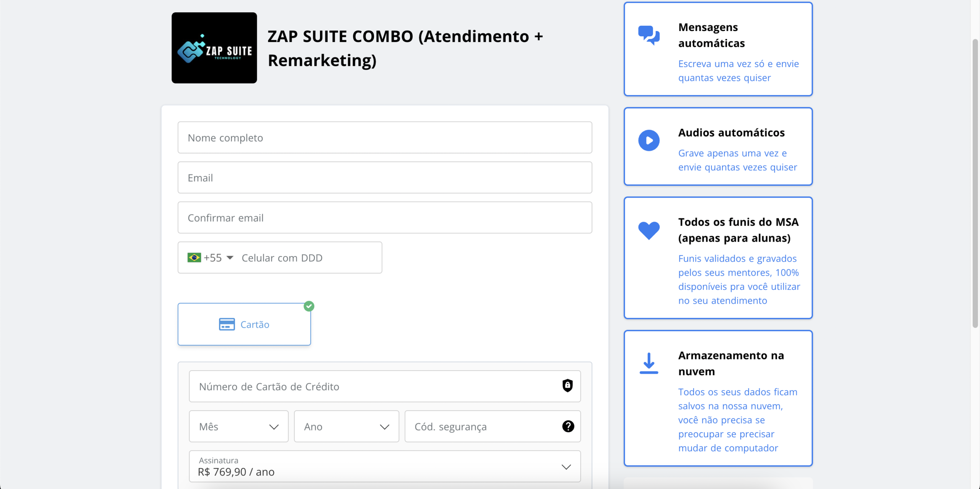Click the Mensagens automáticas heading
This screenshot has height=489, width=980.
(712, 35)
